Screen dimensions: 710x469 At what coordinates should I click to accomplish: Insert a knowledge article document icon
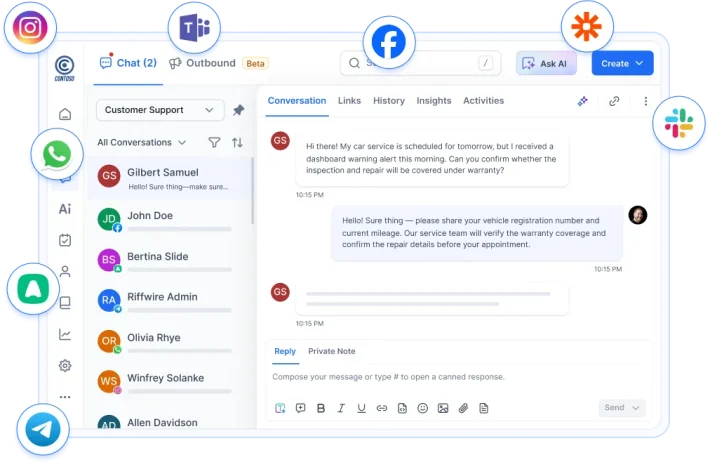(x=484, y=408)
